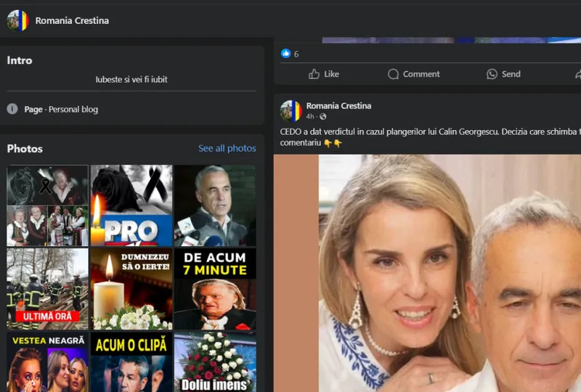Viewport: 581px width, 392px height.
Task: Click the blue like reaction icon
Action: [x=285, y=54]
